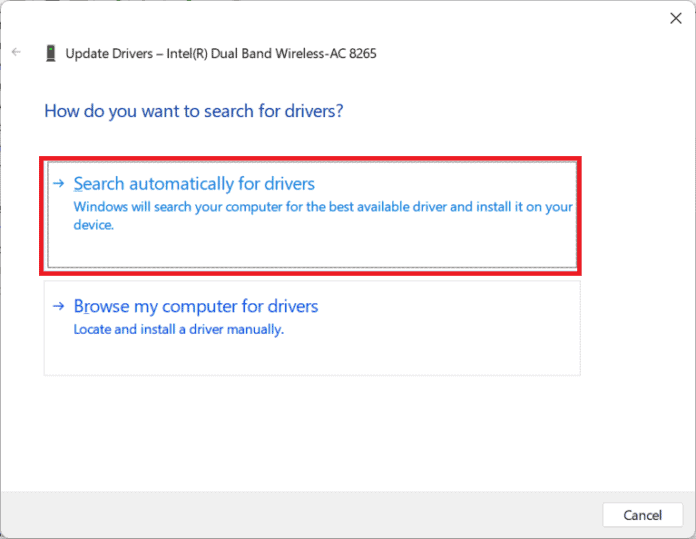Click the 'How do you want to search for drivers?' heading
This screenshot has height=539, width=696.
[x=194, y=111]
